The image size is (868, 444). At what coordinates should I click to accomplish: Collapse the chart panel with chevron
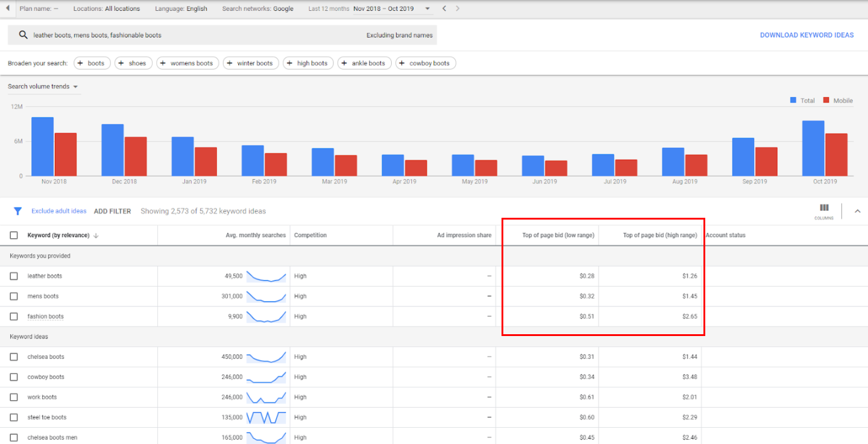(858, 211)
